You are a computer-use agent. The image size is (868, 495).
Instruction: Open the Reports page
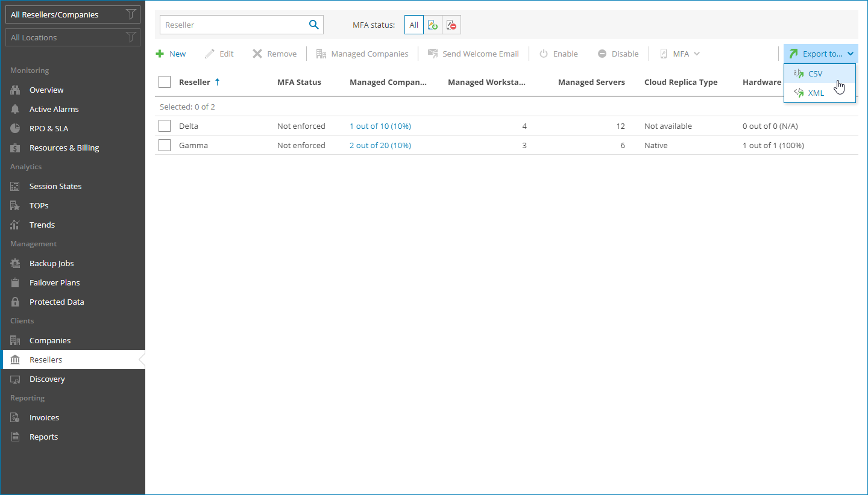(x=73, y=437)
